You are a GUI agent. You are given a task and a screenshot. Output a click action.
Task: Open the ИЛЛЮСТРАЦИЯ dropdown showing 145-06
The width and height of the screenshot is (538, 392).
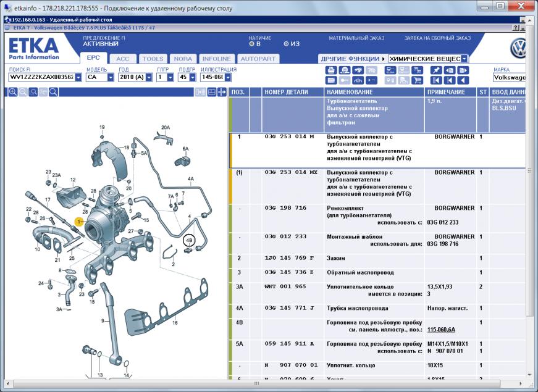click(x=228, y=77)
